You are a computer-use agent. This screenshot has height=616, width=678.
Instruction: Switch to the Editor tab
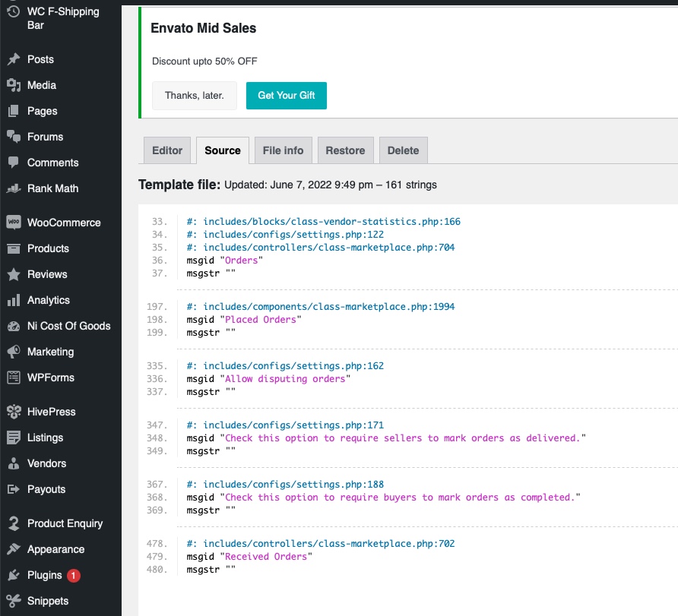pos(167,150)
